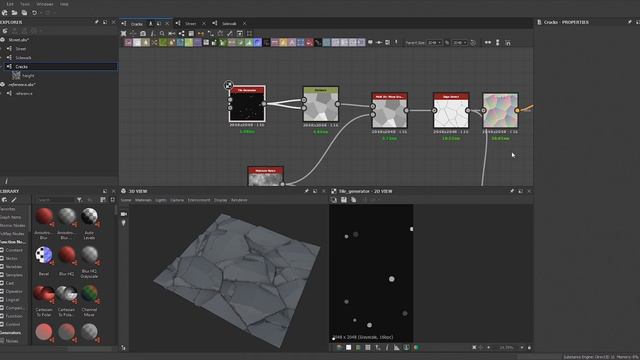Open the Display menu in 3D view
640x360 pixels.
tap(220, 200)
